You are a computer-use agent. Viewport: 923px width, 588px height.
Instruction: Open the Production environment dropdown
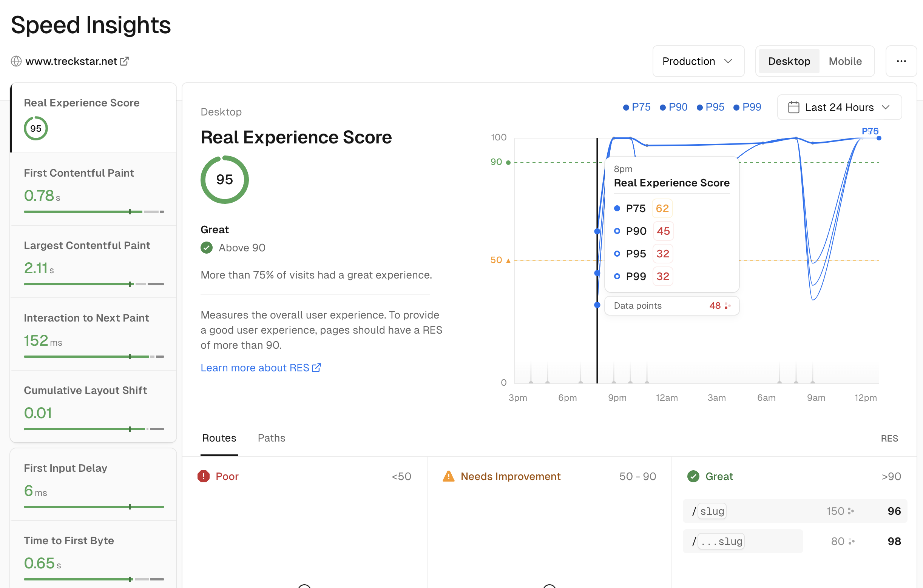click(x=698, y=61)
